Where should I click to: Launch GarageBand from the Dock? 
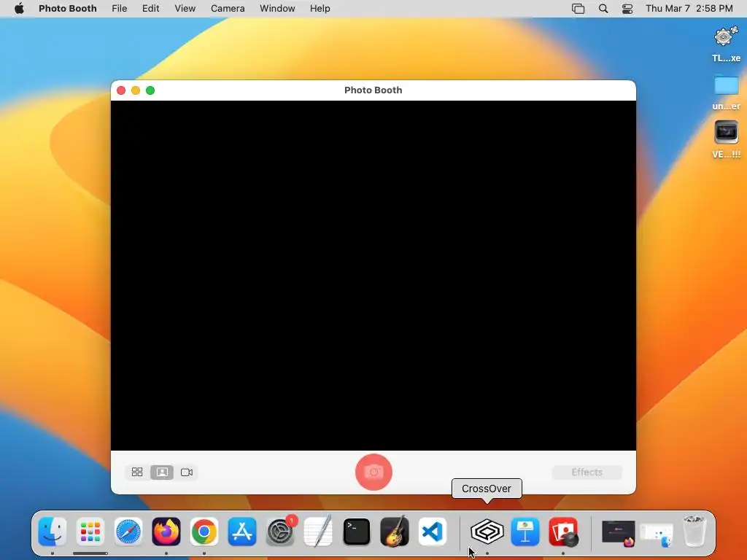tap(395, 532)
